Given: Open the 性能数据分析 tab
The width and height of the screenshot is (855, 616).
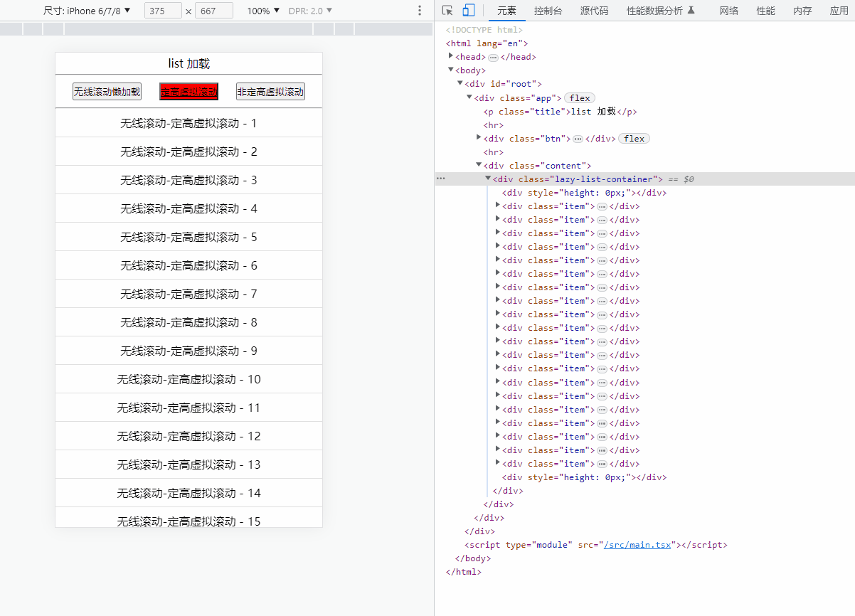Looking at the screenshot, I should 654,11.
